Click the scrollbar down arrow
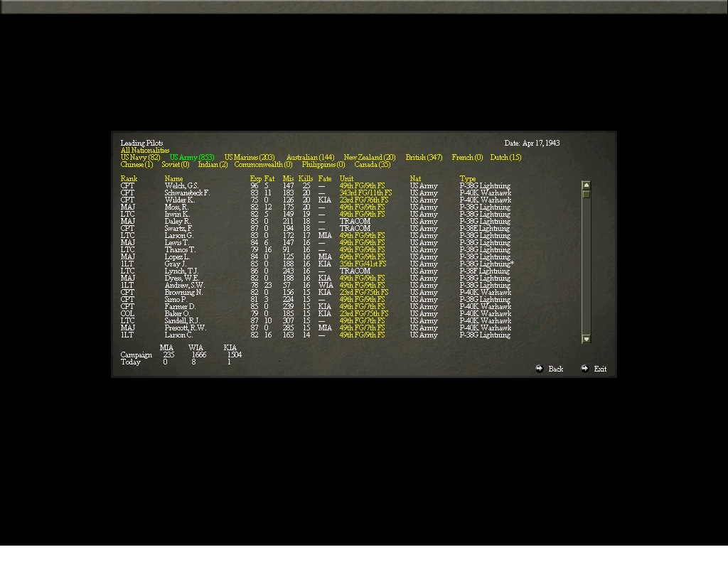728x579 pixels. point(587,339)
